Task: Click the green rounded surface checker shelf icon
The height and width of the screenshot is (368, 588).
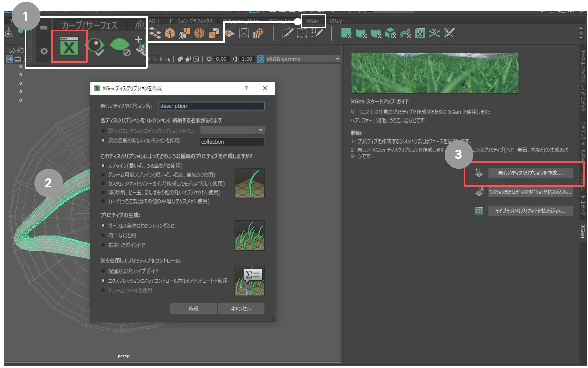Action: point(376,33)
